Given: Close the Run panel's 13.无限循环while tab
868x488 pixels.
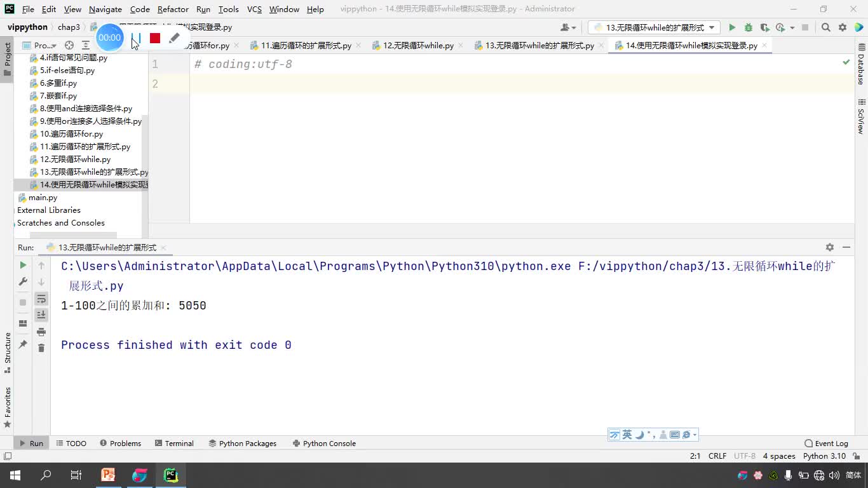Looking at the screenshot, I should pyautogui.click(x=163, y=247).
